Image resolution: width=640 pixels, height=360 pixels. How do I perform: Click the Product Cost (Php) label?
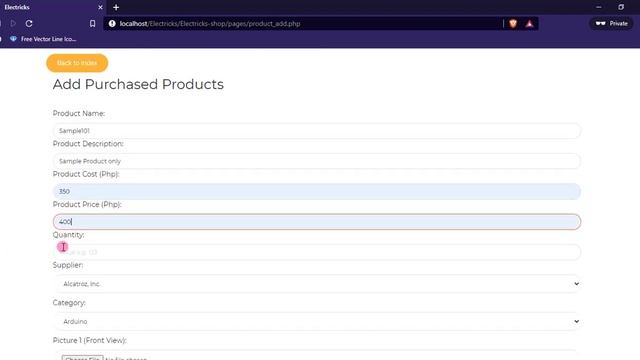click(x=86, y=174)
